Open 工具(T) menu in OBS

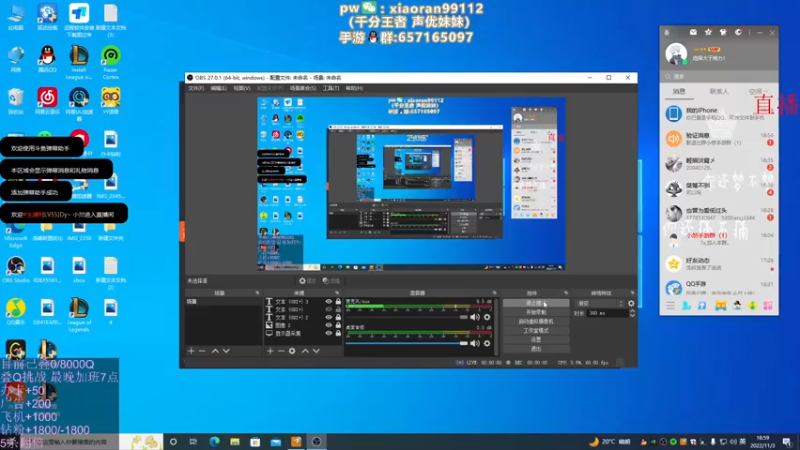click(331, 88)
